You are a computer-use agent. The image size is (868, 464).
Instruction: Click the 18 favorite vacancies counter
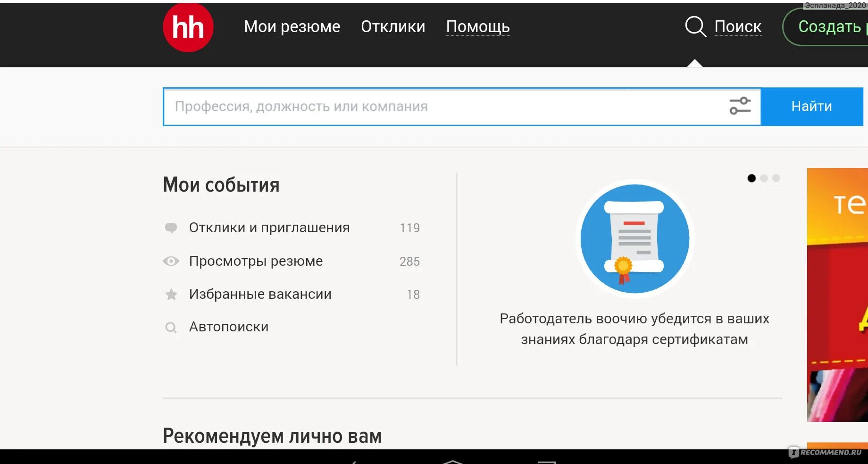413,295
